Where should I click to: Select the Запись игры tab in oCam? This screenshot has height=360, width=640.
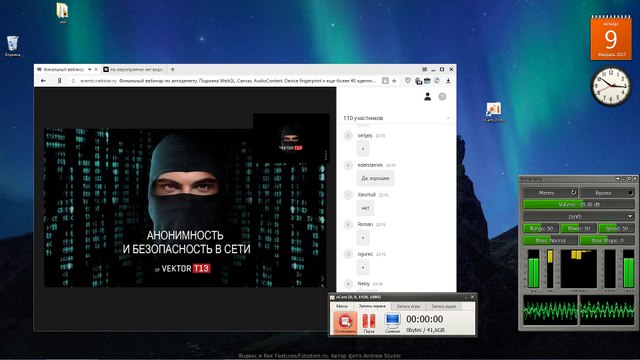[x=408, y=306]
